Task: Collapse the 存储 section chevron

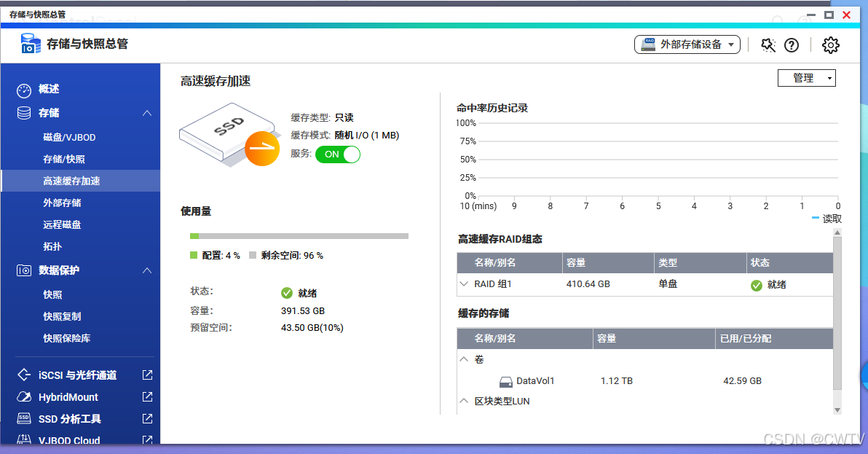Action: (x=146, y=113)
